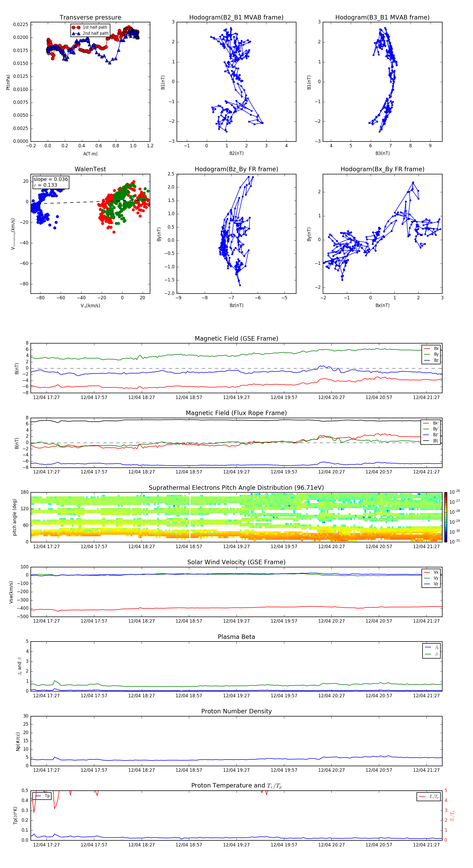Screen dimensions: 473x868
Task: Click the 10^-31 colorbar tick label
Action: pos(455,542)
